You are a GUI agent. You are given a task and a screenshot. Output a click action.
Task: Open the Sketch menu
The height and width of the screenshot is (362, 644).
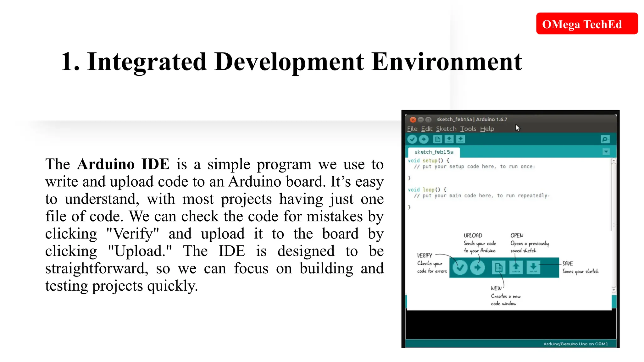(446, 129)
